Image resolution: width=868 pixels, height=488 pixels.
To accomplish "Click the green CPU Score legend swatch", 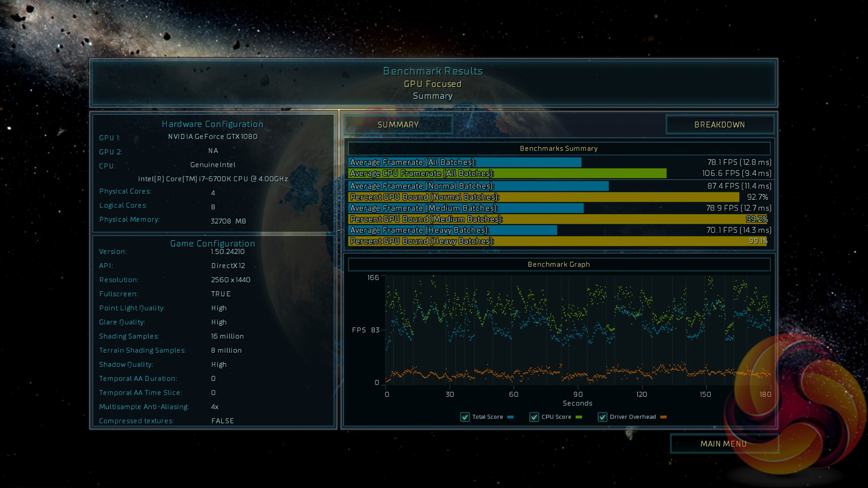I will click(x=579, y=417).
